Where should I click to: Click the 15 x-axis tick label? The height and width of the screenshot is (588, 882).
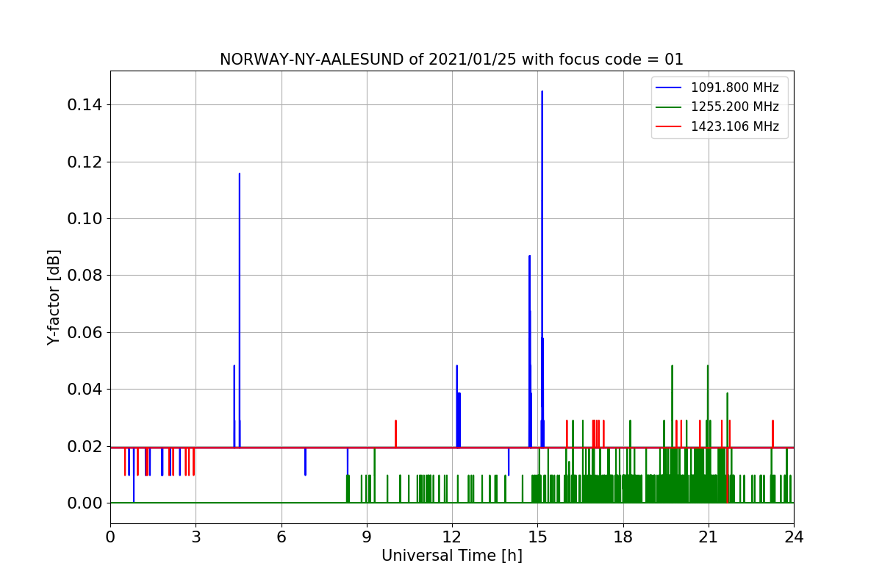pyautogui.click(x=537, y=537)
